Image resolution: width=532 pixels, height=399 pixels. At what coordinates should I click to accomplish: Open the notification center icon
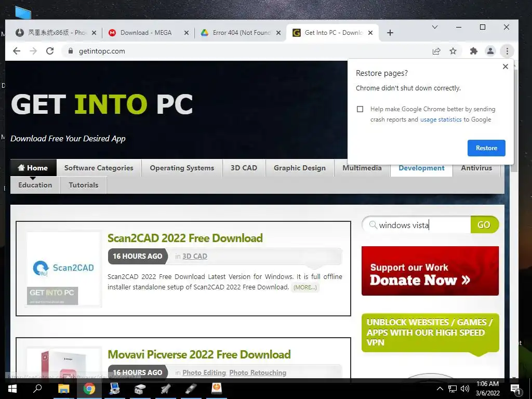tap(515, 389)
